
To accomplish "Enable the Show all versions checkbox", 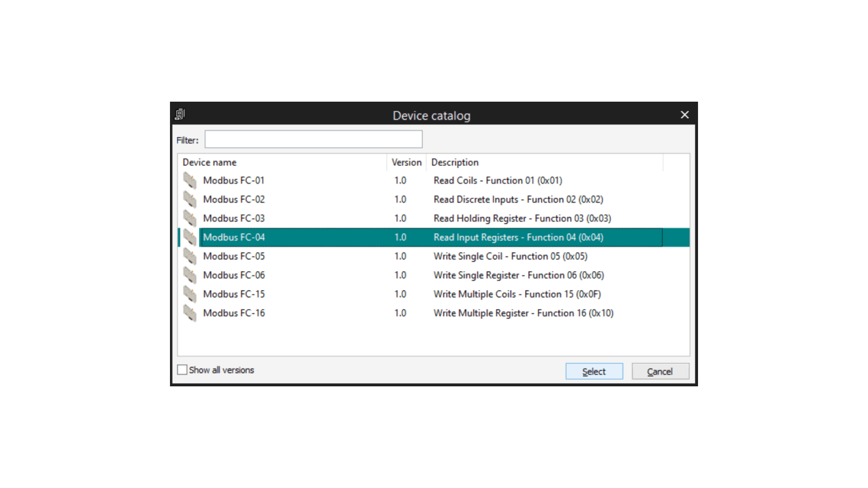I will [182, 370].
